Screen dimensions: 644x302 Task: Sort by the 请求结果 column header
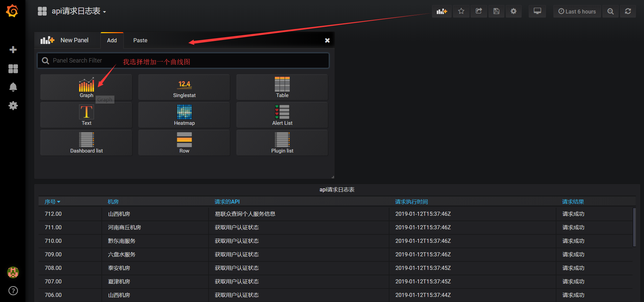click(x=573, y=202)
